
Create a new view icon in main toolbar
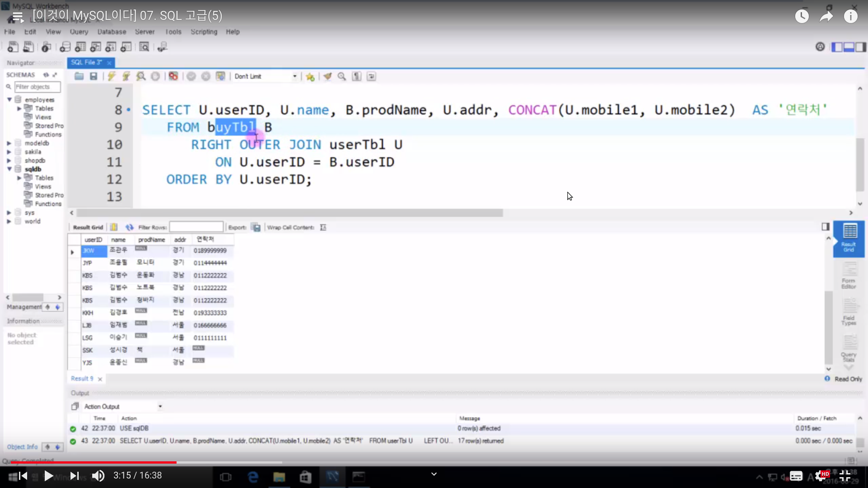(95, 47)
